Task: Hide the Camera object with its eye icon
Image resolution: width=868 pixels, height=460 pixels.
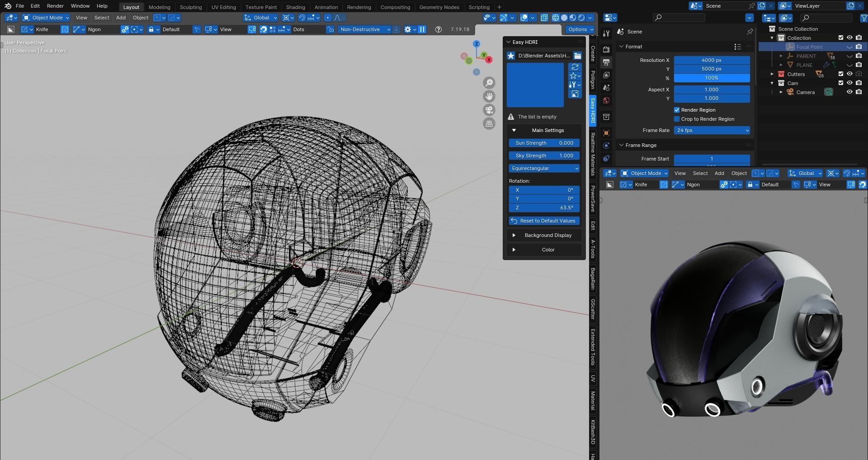Action: tap(849, 92)
